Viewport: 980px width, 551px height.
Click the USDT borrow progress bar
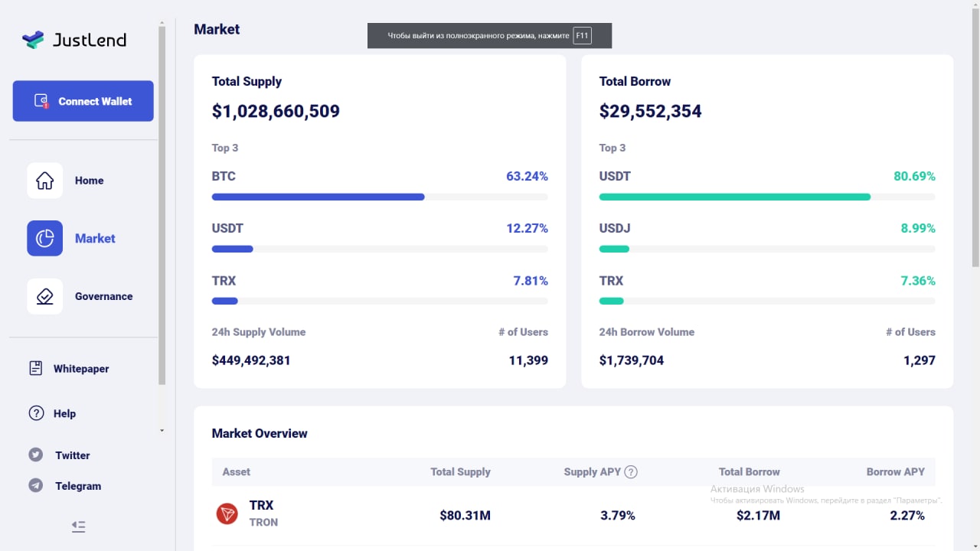coord(767,197)
